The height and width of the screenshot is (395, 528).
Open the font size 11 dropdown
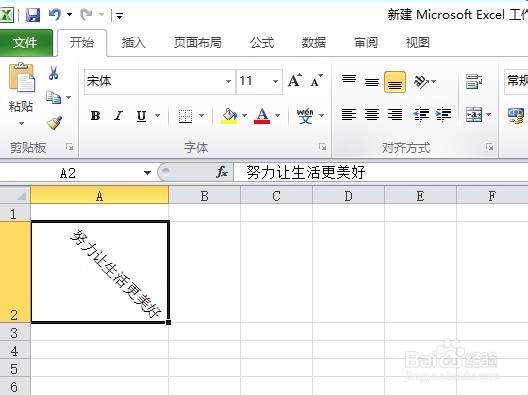(275, 81)
